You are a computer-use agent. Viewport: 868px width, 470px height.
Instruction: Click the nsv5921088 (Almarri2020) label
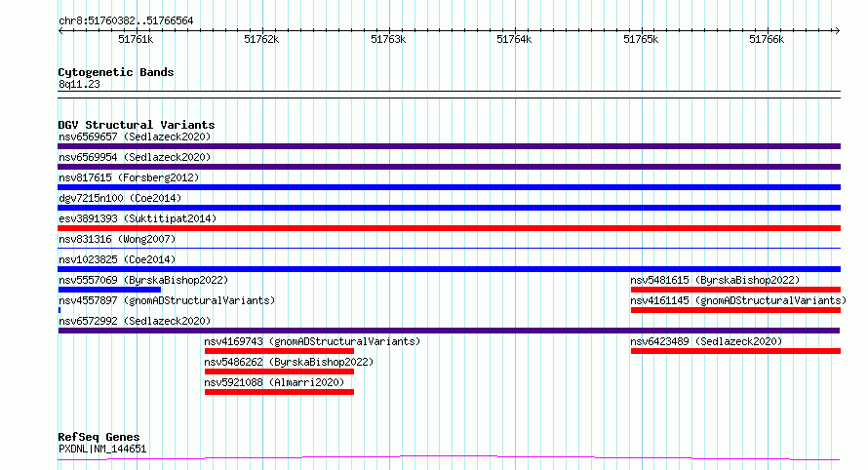(274, 382)
